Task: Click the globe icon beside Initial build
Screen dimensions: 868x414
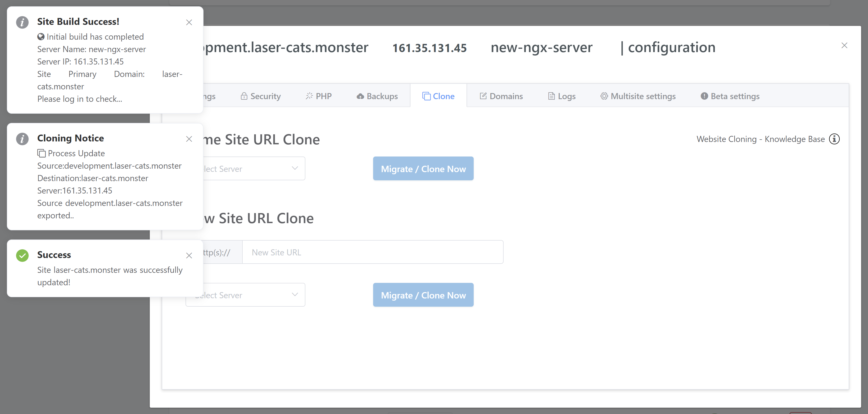Action: pos(41,37)
